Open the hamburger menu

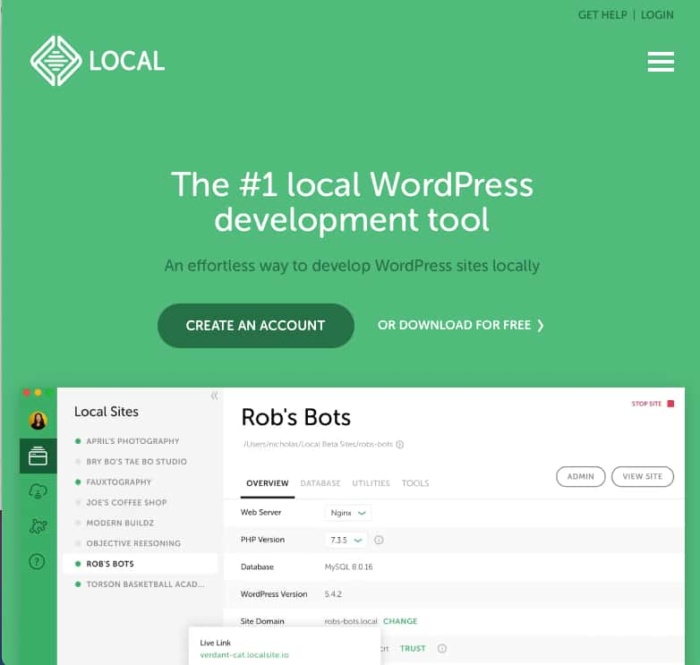pyautogui.click(x=661, y=62)
